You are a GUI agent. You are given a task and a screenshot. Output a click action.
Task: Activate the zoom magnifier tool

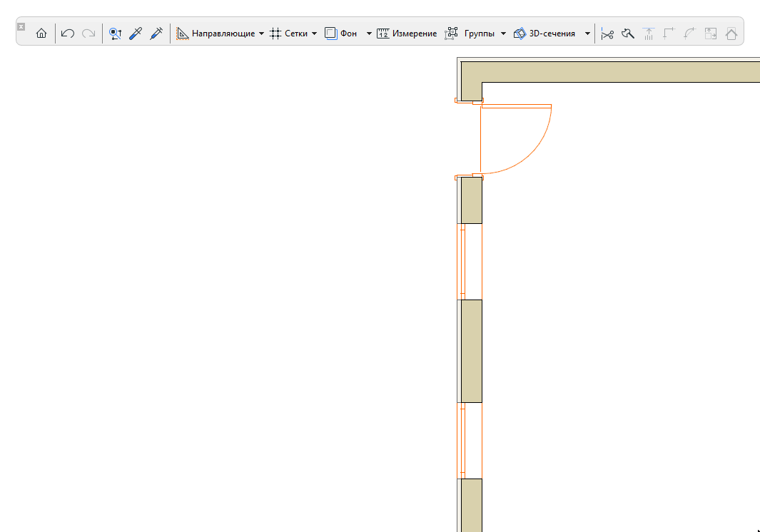coord(115,33)
